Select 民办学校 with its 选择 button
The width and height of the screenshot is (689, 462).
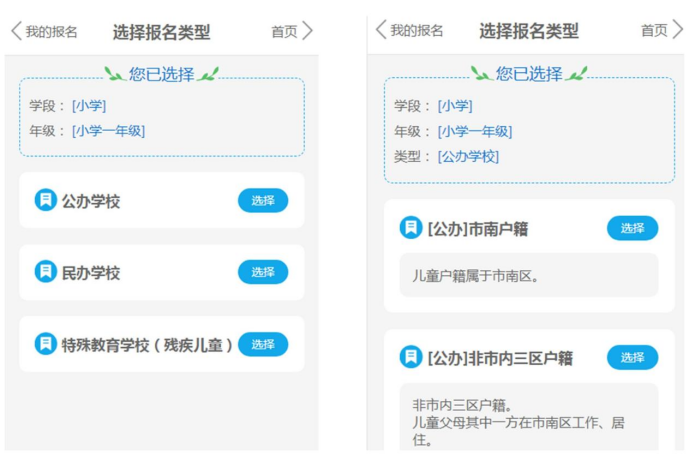coord(263,272)
